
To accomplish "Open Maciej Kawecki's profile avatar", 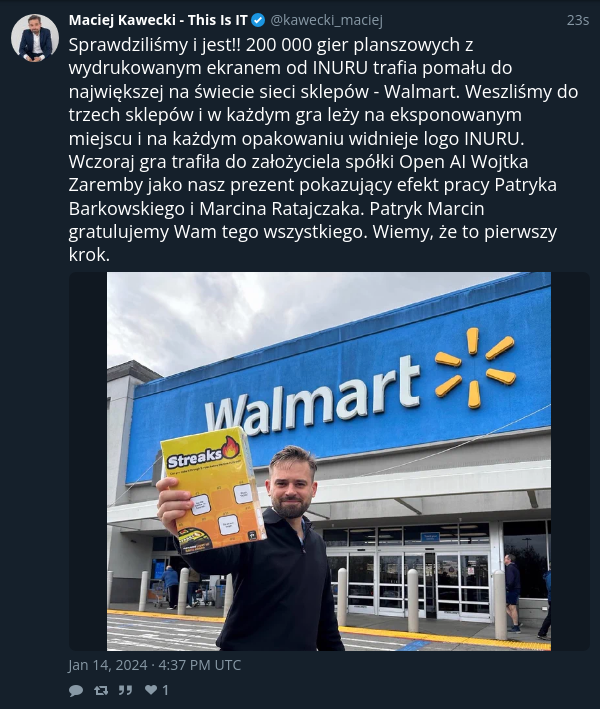I will tap(35, 38).
